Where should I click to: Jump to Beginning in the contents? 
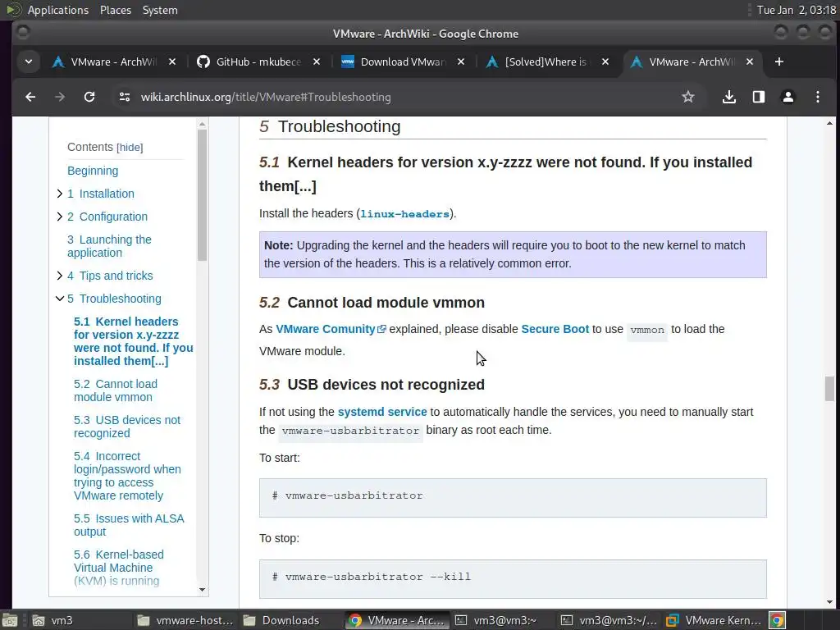(x=93, y=171)
